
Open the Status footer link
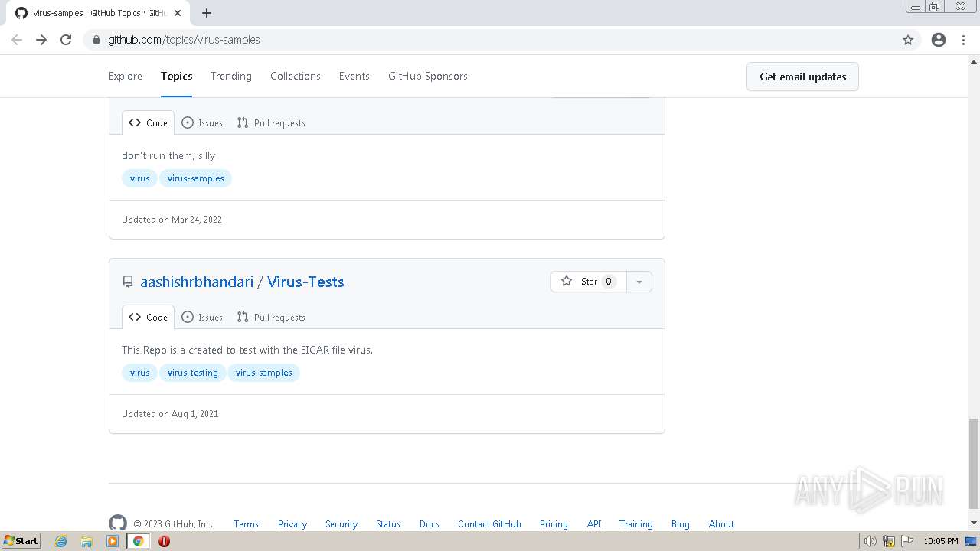(x=388, y=524)
